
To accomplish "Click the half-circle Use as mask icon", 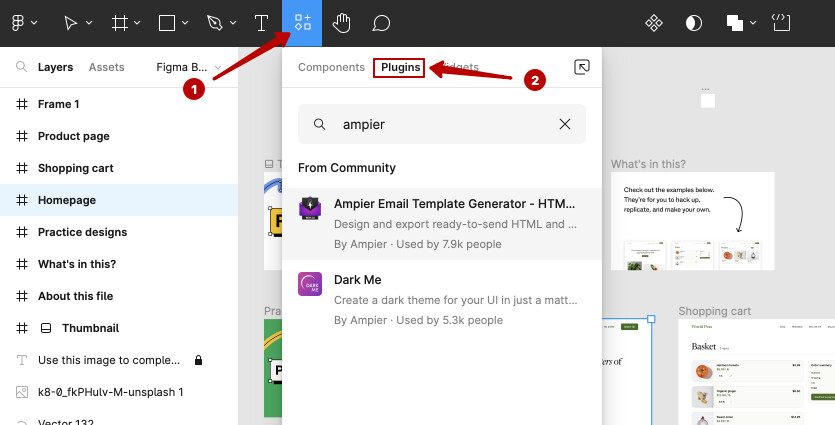I will click(x=693, y=23).
